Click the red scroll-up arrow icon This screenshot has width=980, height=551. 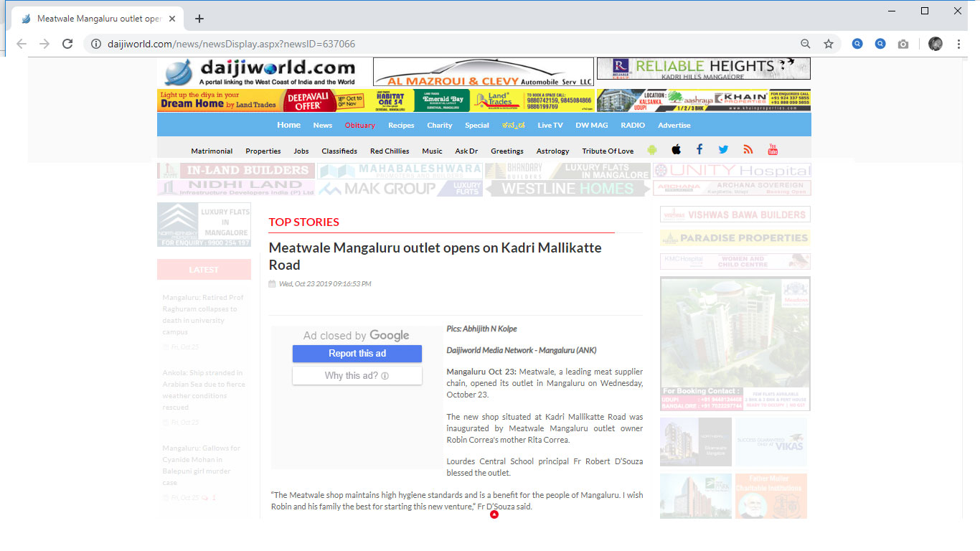[x=494, y=514]
